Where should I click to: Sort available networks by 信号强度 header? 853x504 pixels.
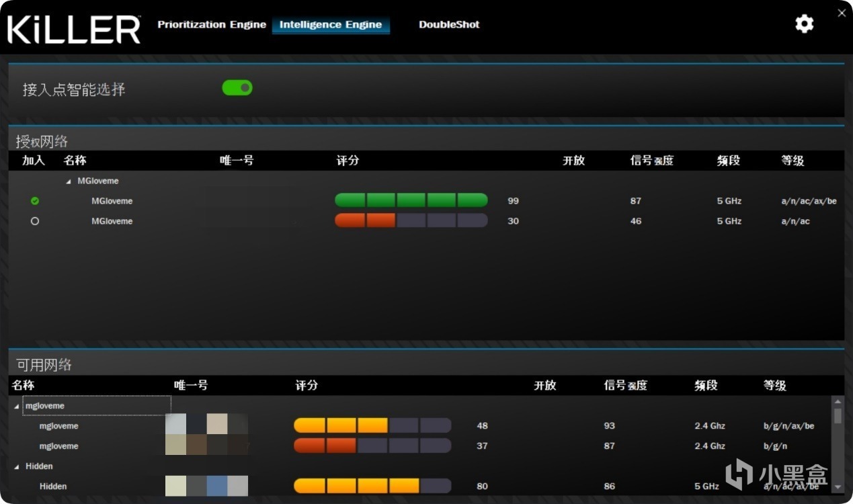(625, 386)
